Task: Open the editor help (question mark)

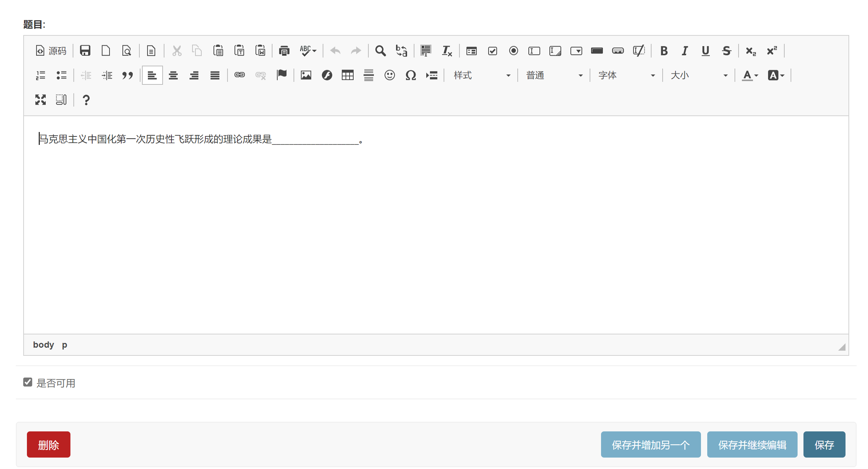Action: point(86,100)
